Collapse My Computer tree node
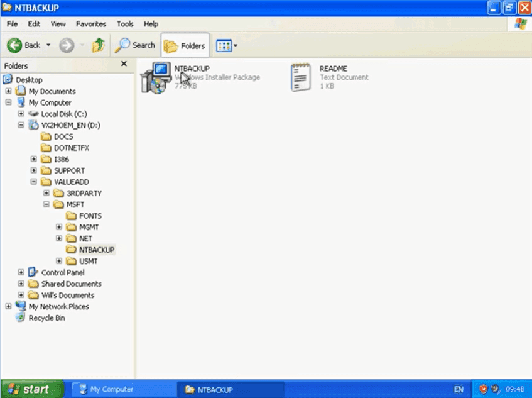This screenshot has height=398, width=532. (x=8, y=102)
